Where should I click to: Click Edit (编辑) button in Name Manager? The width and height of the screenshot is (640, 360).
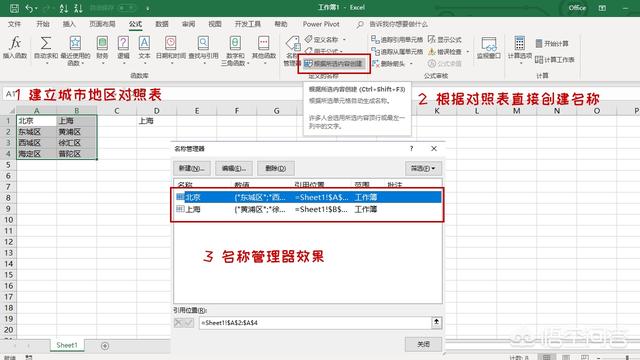click(x=234, y=168)
